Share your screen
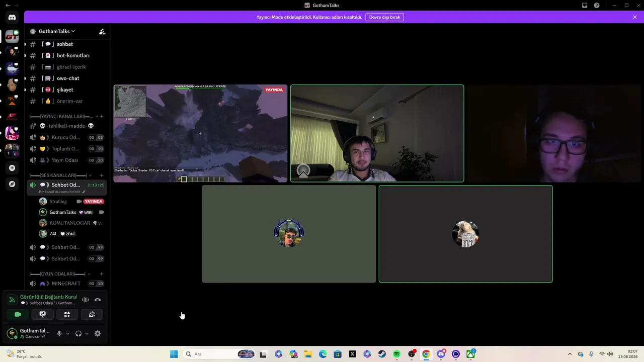644x362 pixels. pyautogui.click(x=42, y=314)
